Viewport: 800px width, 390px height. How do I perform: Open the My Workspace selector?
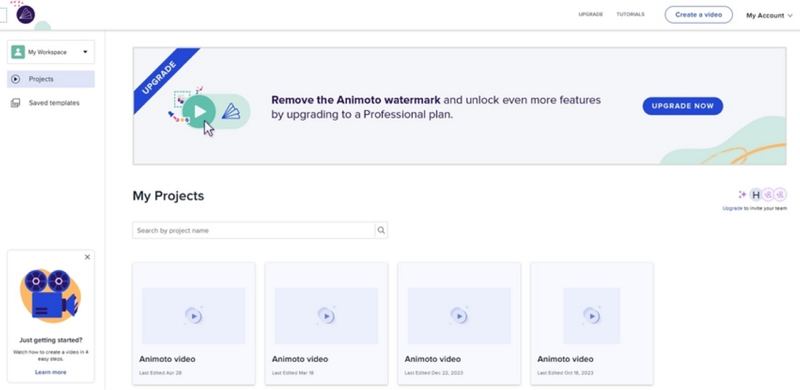(51, 52)
